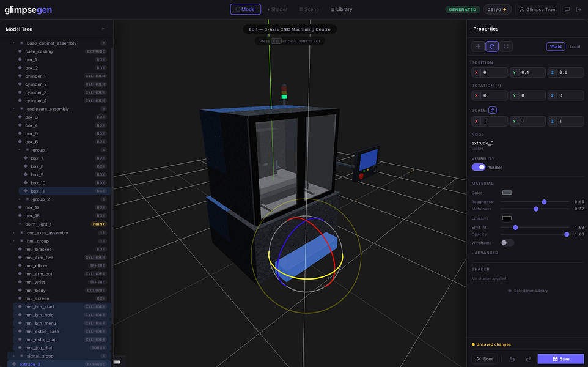Select the Move transform tool
This screenshot has width=588, height=367.
[478, 46]
